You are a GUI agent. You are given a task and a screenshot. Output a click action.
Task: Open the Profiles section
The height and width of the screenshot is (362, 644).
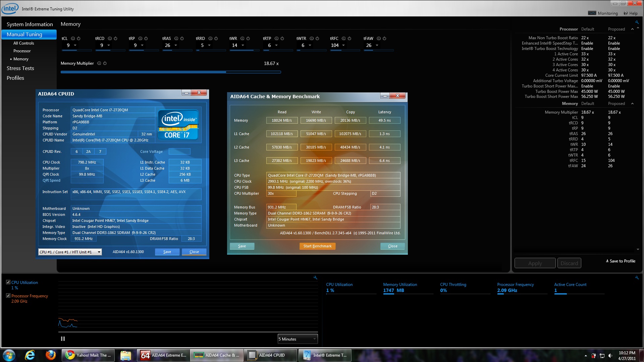15,78
